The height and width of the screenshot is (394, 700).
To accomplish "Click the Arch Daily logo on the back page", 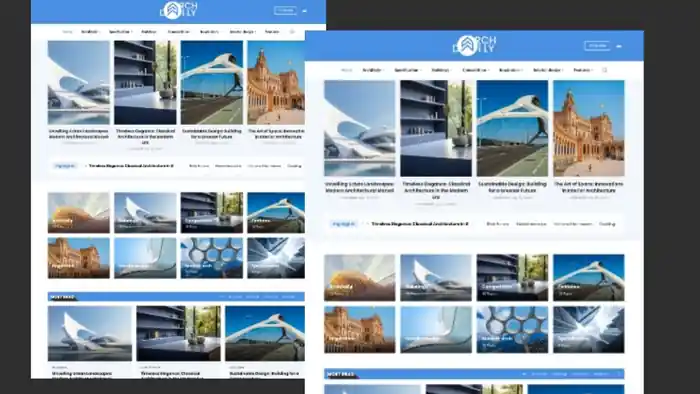I will pos(179,10).
